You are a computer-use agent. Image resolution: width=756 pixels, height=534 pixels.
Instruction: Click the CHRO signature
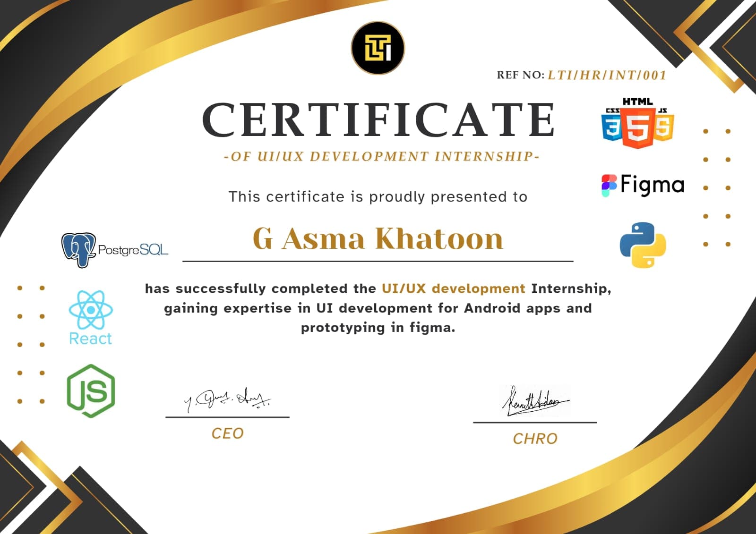pyautogui.click(x=535, y=401)
